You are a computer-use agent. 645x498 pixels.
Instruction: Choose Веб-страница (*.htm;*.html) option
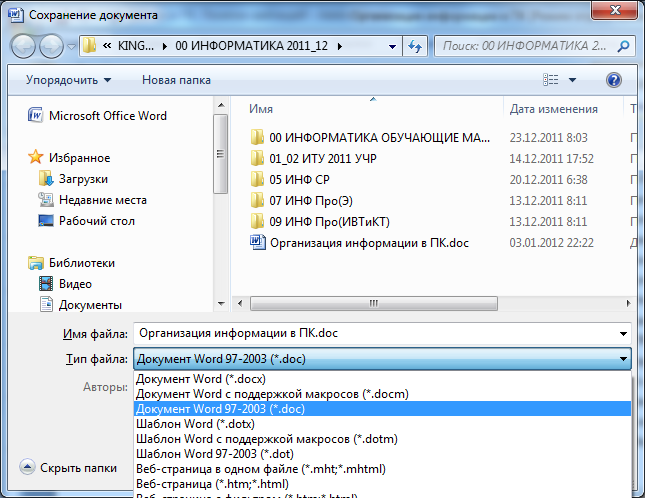[383, 484]
